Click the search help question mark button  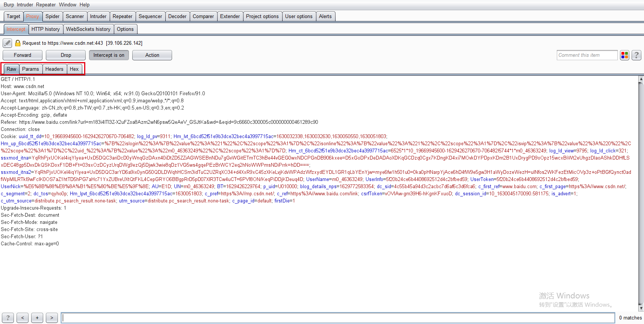click(8, 318)
